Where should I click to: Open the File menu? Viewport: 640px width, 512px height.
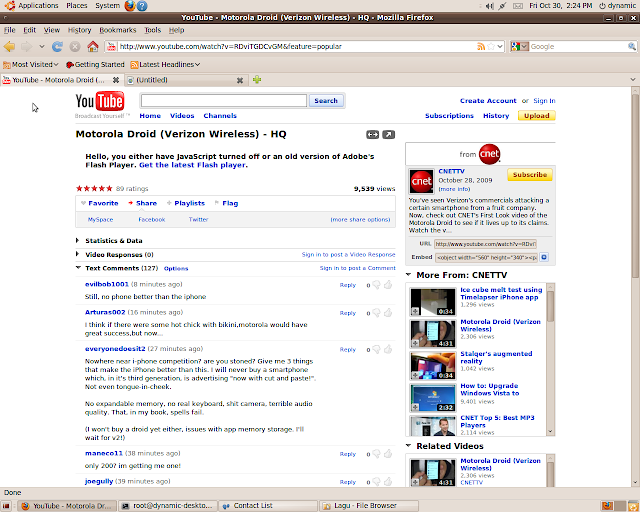pyautogui.click(x=9, y=30)
